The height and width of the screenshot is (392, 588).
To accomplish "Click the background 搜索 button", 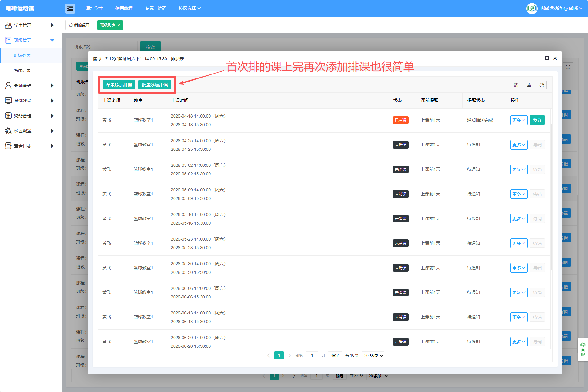I will coord(150,47).
